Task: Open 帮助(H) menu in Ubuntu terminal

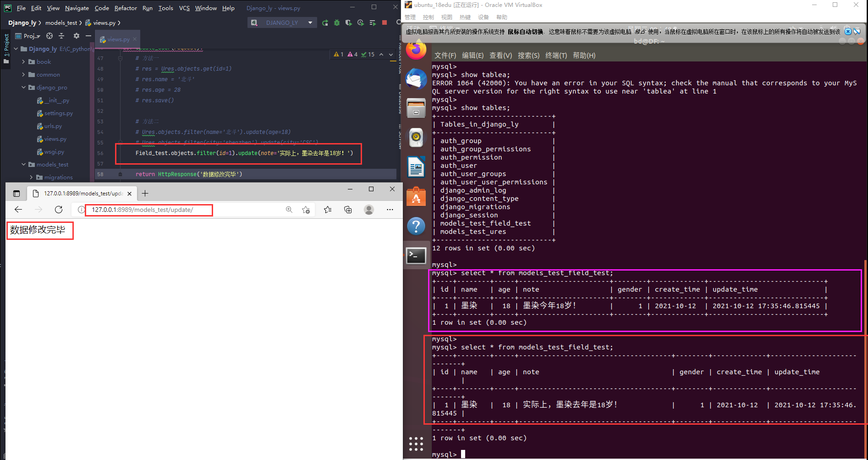Action: [x=584, y=55]
